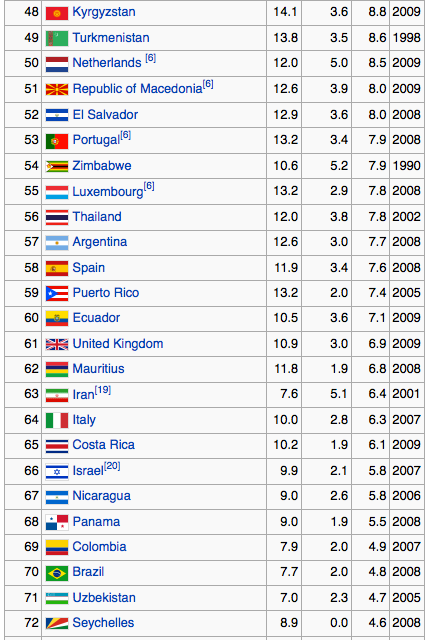Open the Uzbekistan country link
Screen dimensions: 428x640
(x=104, y=598)
